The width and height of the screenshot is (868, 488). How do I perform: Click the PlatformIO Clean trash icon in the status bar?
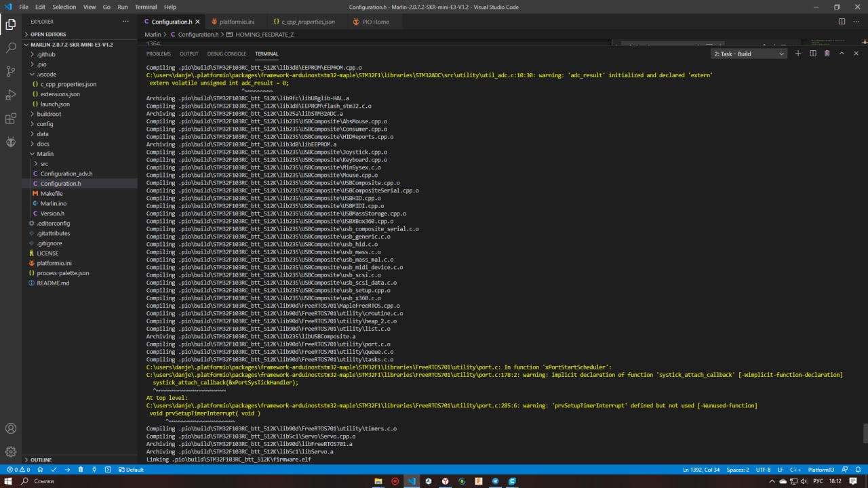(81, 469)
